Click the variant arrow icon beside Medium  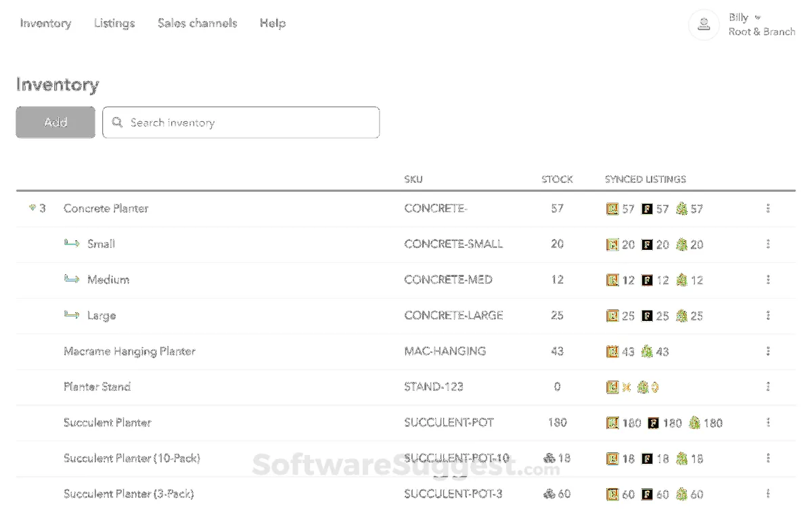click(x=72, y=280)
